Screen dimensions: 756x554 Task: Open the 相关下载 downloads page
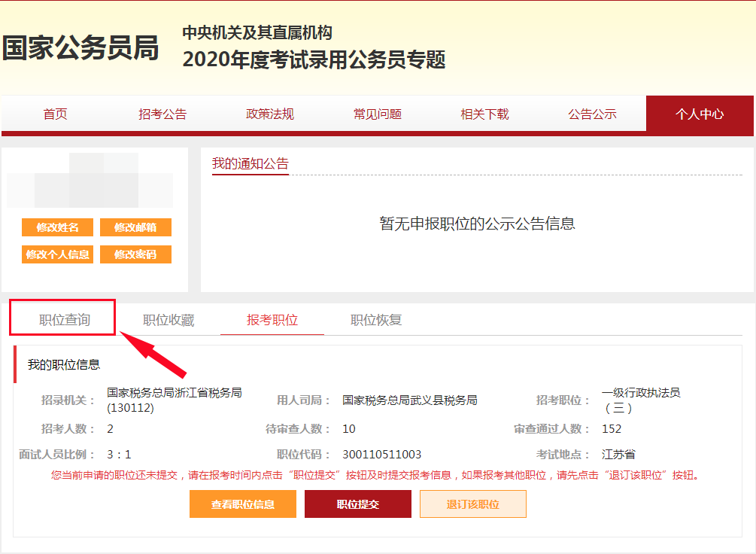[x=484, y=114]
